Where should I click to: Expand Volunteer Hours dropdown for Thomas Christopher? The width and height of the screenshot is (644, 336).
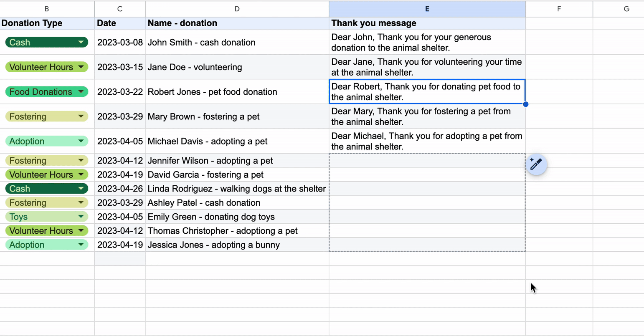point(81,230)
